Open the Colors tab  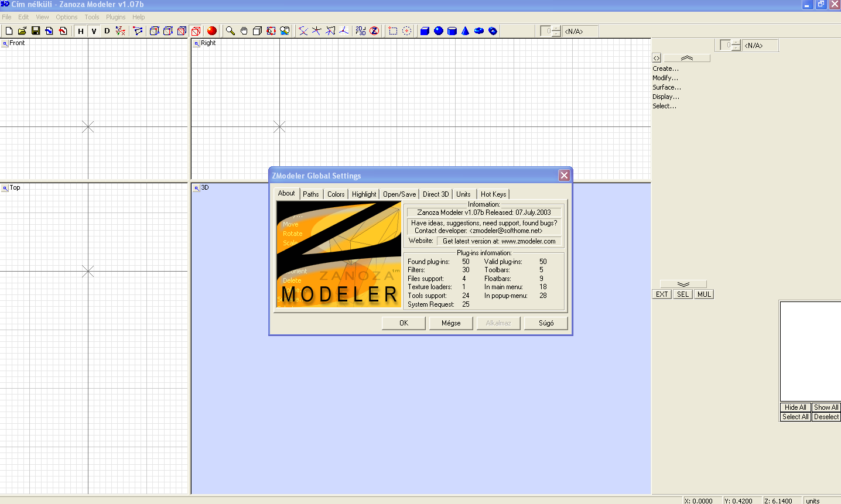tap(336, 194)
